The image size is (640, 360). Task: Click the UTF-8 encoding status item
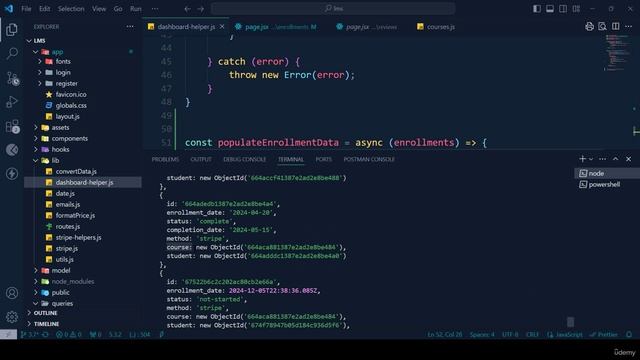pyautogui.click(x=510, y=334)
